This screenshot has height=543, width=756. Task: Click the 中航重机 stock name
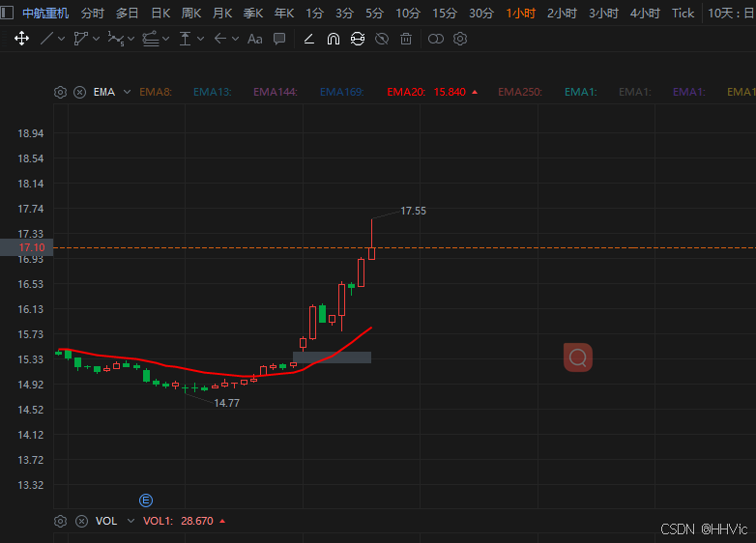click(45, 13)
